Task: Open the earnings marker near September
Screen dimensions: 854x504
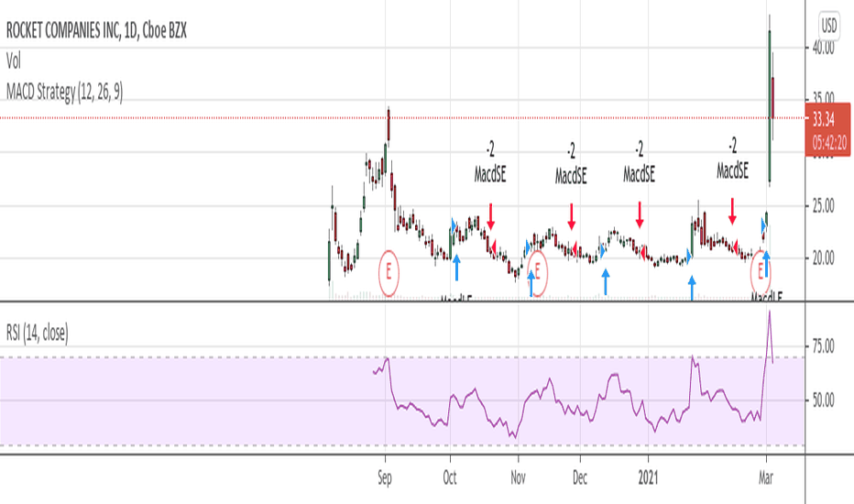Action: (x=389, y=272)
